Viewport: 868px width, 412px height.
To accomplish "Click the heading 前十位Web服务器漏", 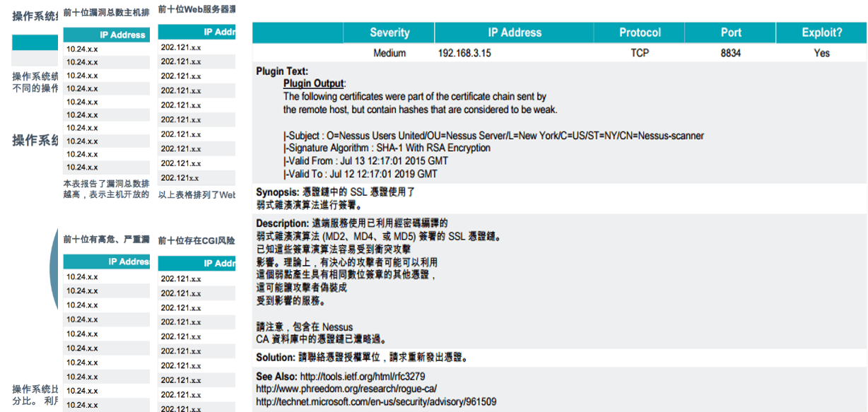I will [x=197, y=9].
